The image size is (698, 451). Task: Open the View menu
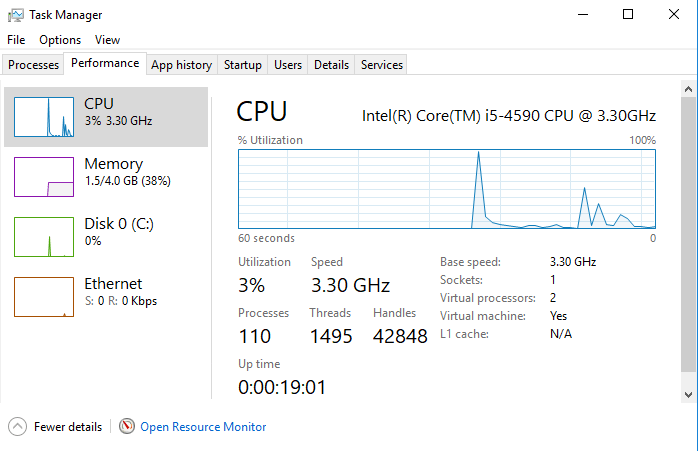click(x=107, y=40)
